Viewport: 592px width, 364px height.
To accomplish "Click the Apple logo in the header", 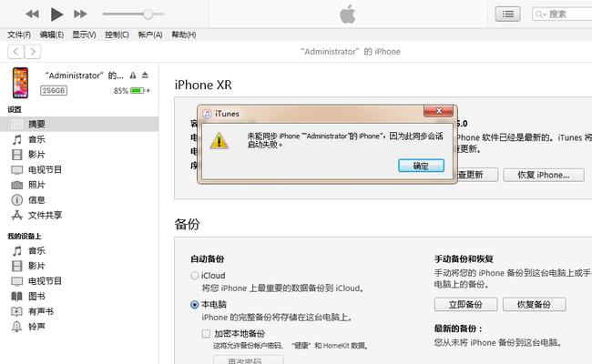I will coord(347,15).
